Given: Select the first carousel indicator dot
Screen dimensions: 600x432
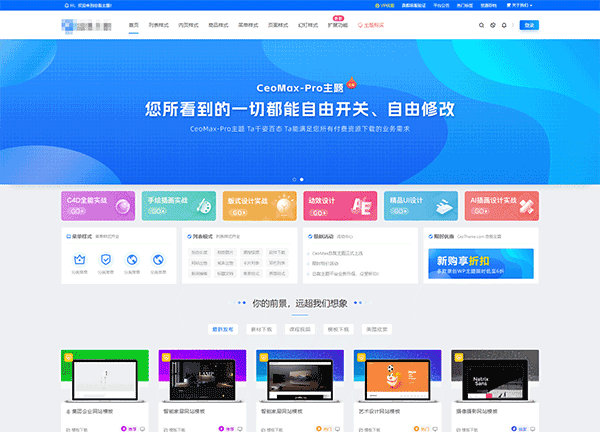Looking at the screenshot, I should (294, 179).
